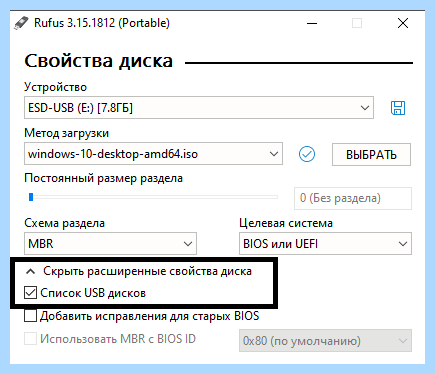Click the Rufus USB drive title icon
Screen dimensions: 435x374
[x=21, y=23]
